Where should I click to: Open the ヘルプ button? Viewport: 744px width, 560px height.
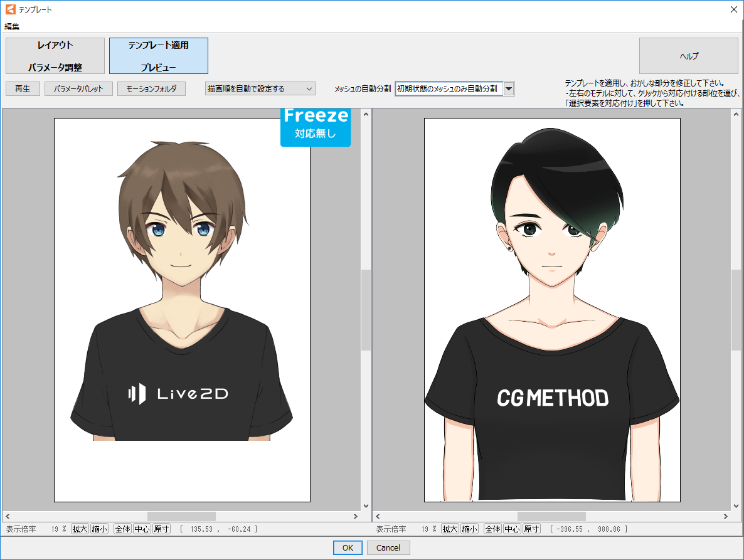[688, 56]
